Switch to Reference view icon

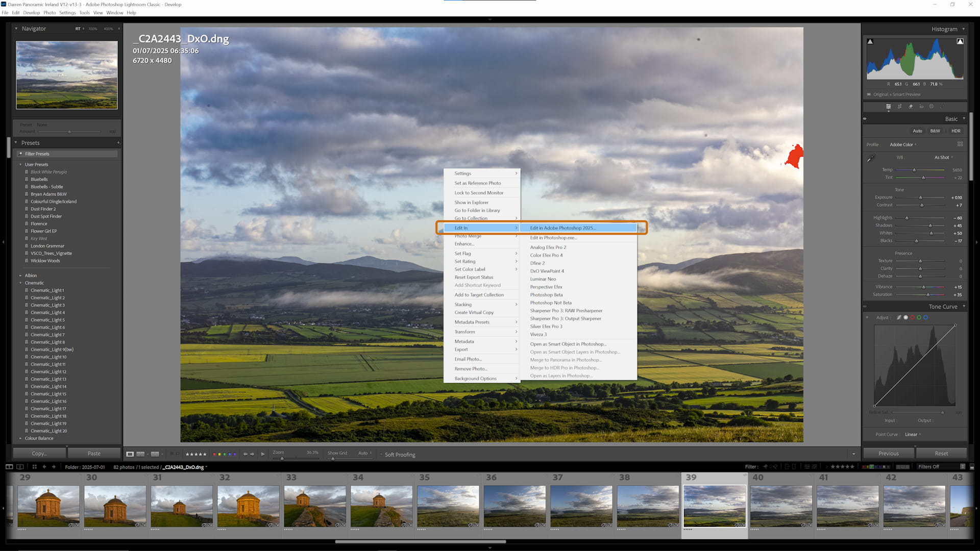[x=140, y=454]
